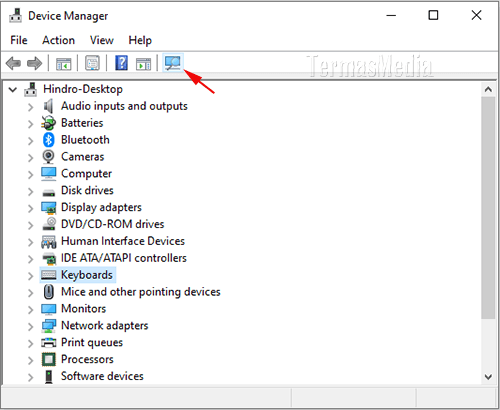Click the Print queues printer icon
Screen dimensions: 500x410
(49, 343)
